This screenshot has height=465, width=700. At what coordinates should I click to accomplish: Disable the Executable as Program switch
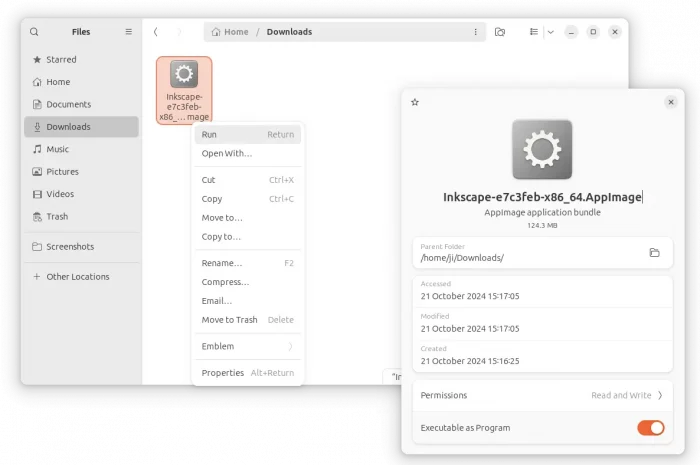pos(650,428)
